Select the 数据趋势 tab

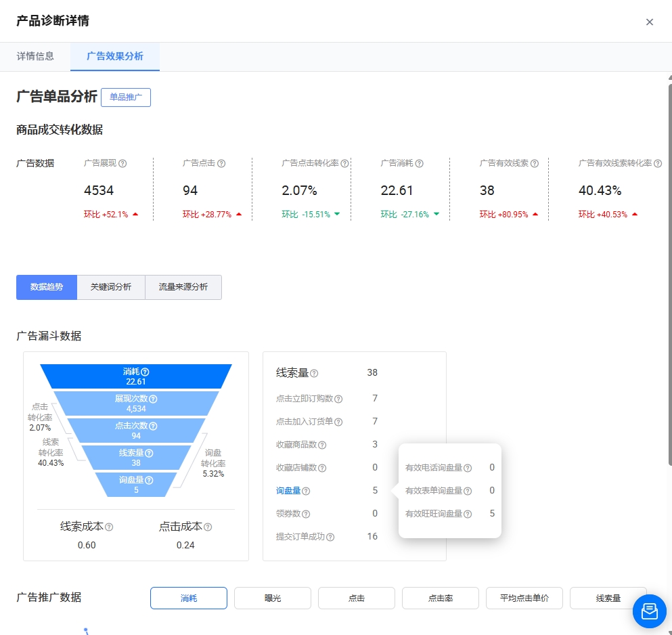(x=46, y=287)
